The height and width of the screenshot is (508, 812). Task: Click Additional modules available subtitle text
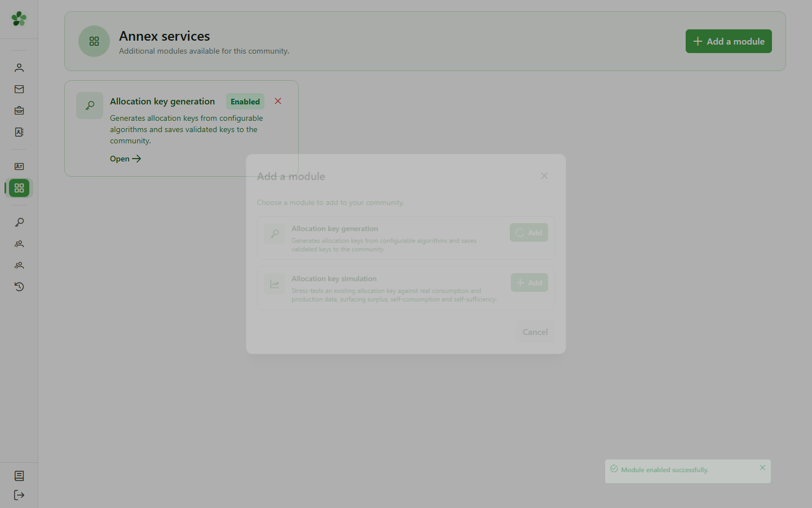click(x=204, y=51)
